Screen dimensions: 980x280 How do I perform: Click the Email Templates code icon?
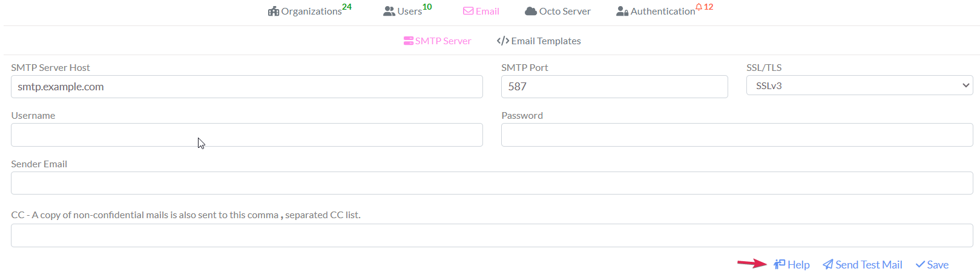click(502, 41)
